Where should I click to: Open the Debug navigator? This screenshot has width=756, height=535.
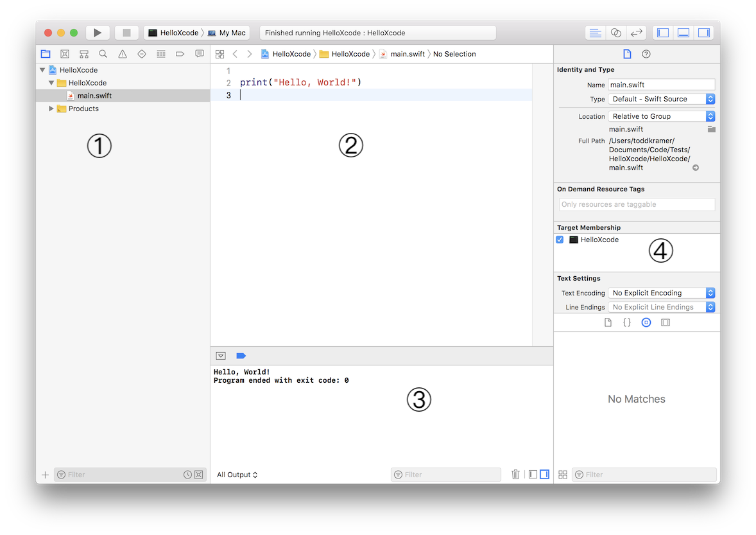click(161, 54)
